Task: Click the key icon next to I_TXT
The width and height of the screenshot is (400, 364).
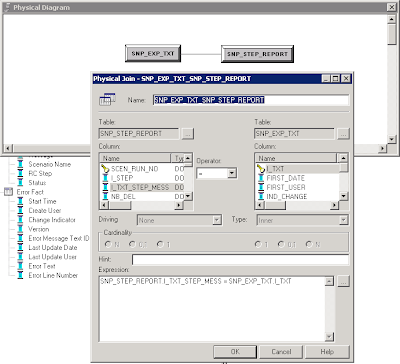Action: point(261,169)
